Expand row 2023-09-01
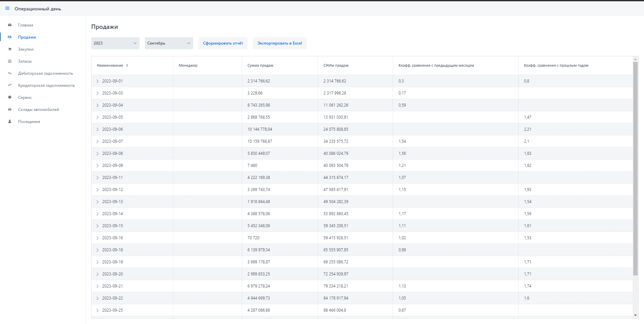Screen dimensions: 644x324 click(98, 81)
